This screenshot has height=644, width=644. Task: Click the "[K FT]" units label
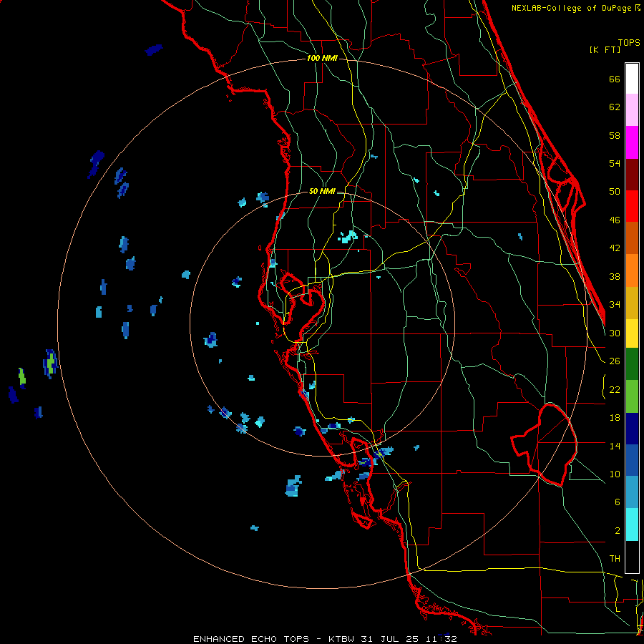[x=605, y=49]
